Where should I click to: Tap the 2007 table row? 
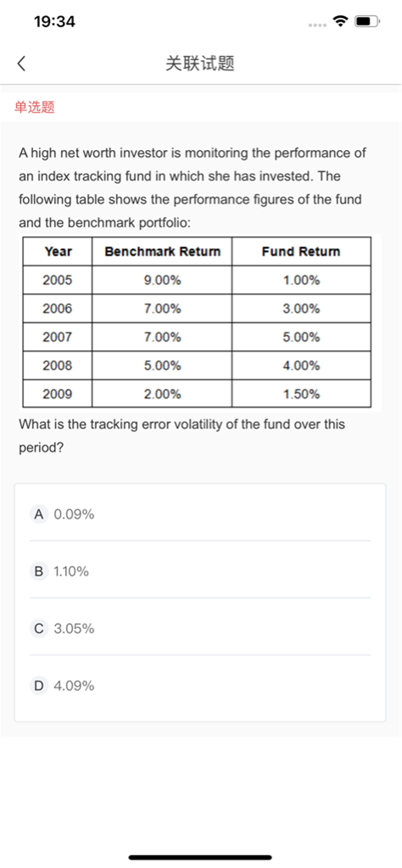[197, 337]
